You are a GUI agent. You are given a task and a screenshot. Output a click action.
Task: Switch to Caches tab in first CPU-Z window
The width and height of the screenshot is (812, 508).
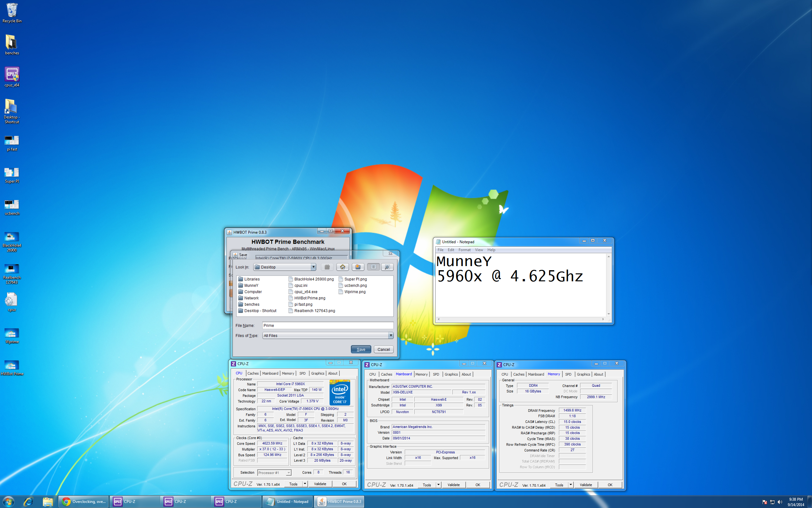pos(253,373)
